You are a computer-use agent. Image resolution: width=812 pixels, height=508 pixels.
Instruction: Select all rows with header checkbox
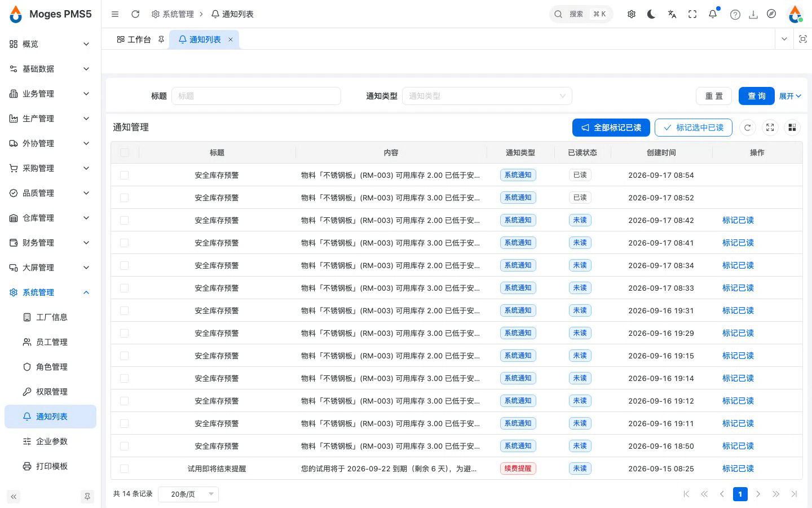click(125, 152)
